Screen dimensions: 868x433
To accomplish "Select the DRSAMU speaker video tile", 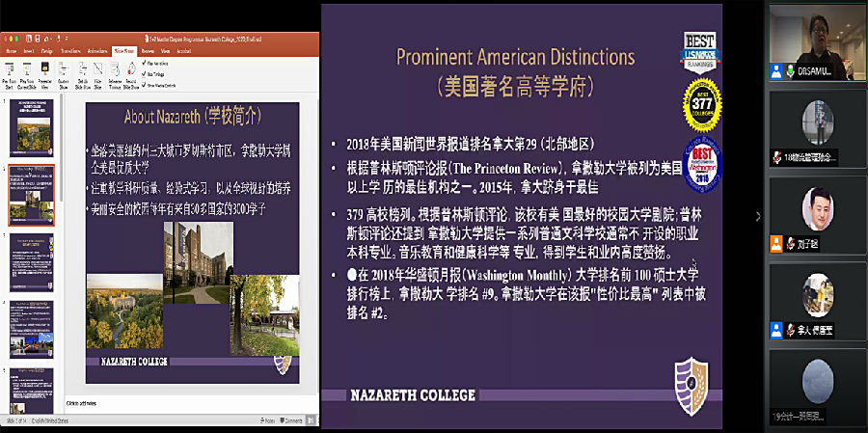I will coord(817,42).
